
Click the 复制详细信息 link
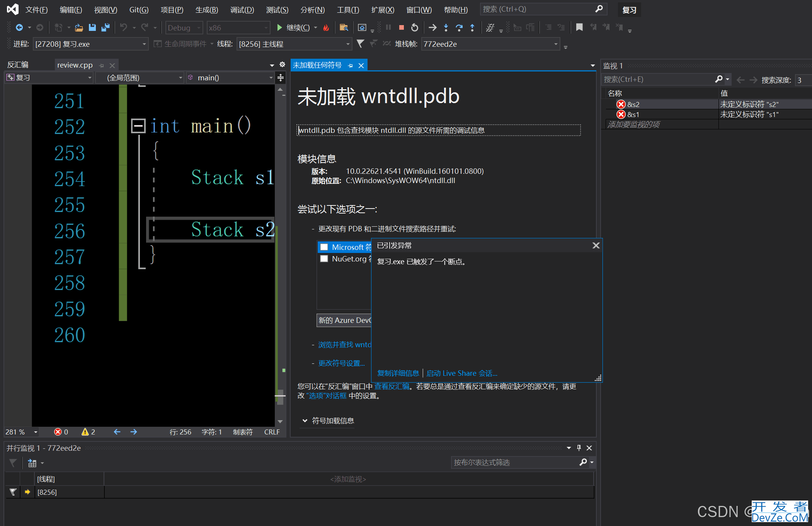coord(398,373)
